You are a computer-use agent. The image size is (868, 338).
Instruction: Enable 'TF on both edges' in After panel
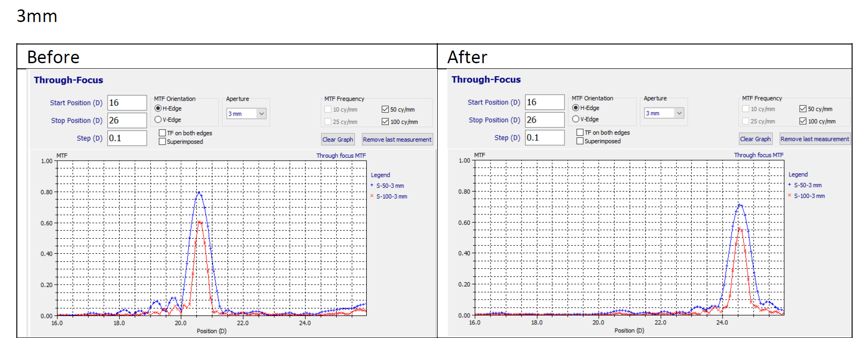pos(580,132)
